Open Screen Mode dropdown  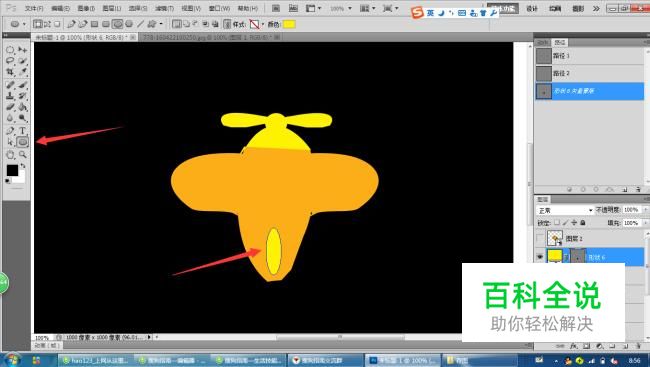coord(390,8)
